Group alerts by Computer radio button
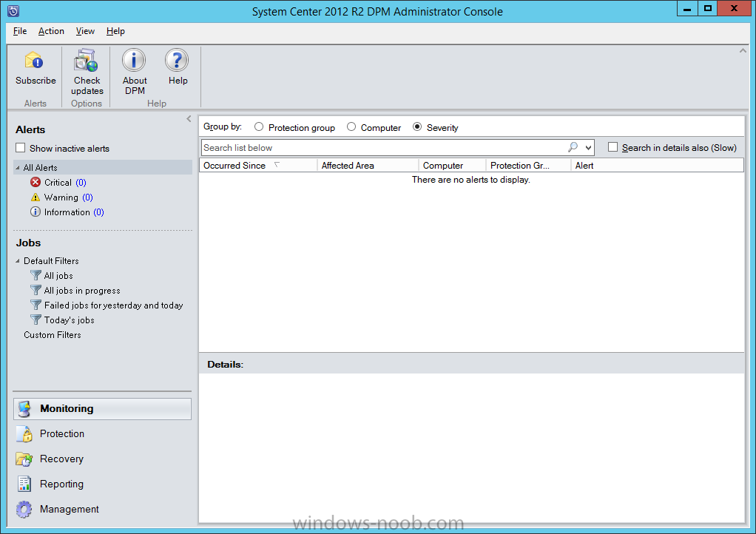756x534 pixels. 351,126
